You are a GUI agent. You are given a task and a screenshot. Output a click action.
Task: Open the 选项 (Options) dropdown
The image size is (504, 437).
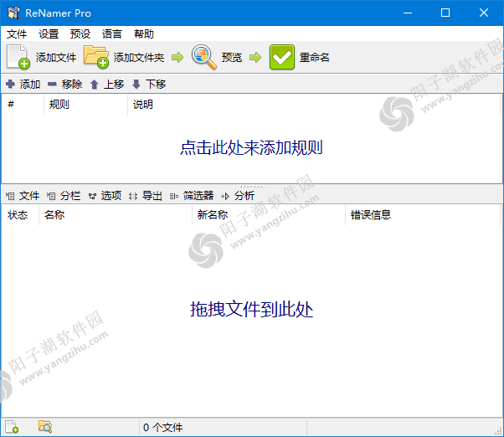pyautogui.click(x=105, y=196)
